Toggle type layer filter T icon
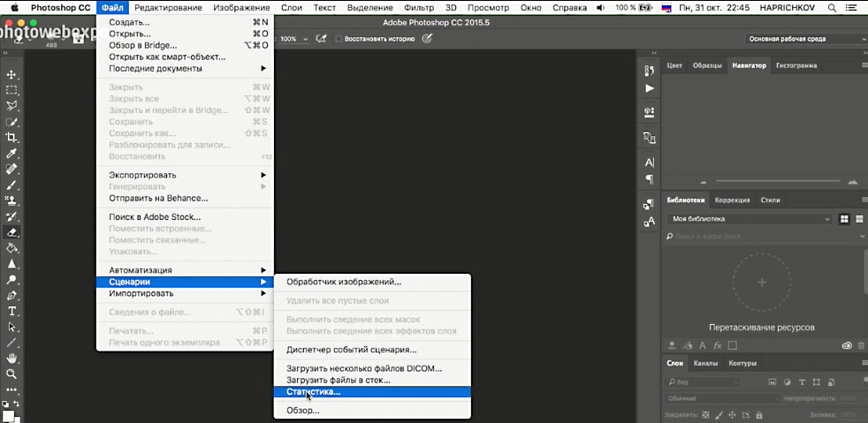This screenshot has height=423, width=868. [x=802, y=382]
